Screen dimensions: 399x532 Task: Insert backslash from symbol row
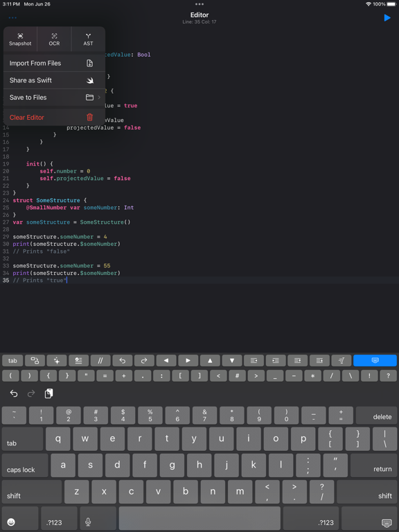pos(351,376)
